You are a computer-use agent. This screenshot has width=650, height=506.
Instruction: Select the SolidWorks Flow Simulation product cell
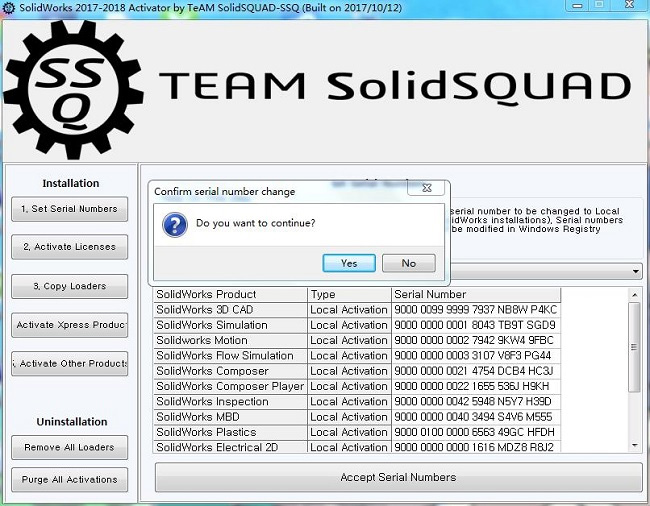coord(230,356)
